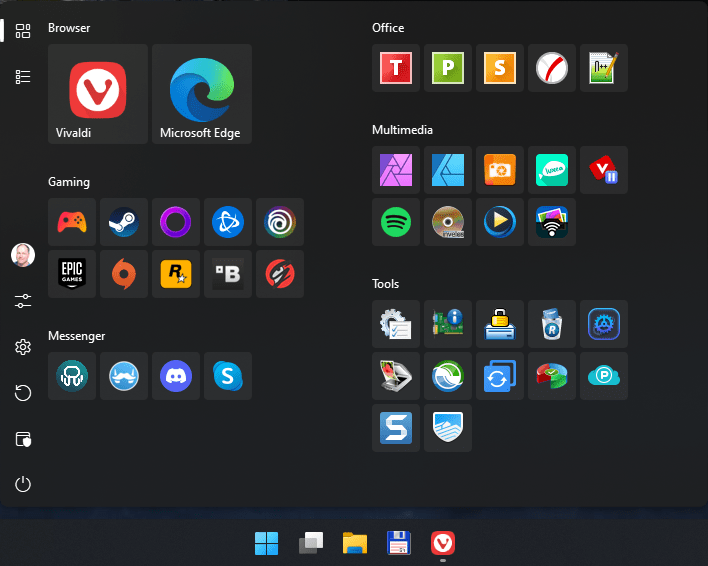Screen dimensions: 708x566
Task: Launch Steam from the Gaming group
Action: click(x=124, y=222)
